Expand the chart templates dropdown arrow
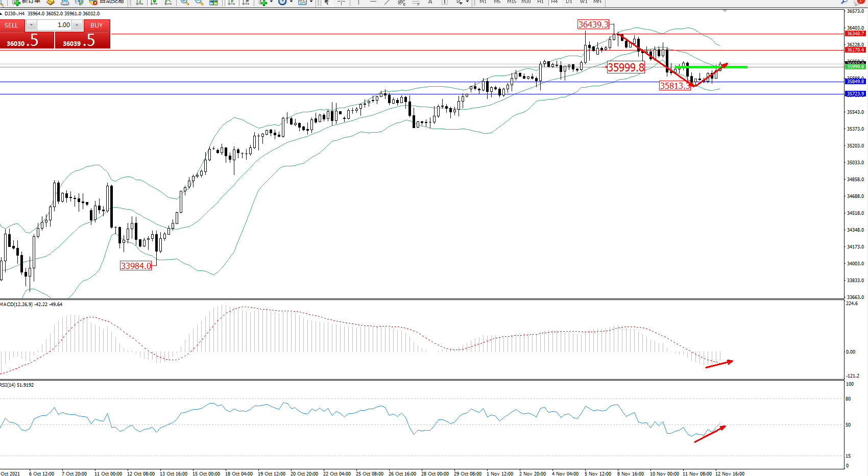Screen dimensions: 868x476 [311, 2]
